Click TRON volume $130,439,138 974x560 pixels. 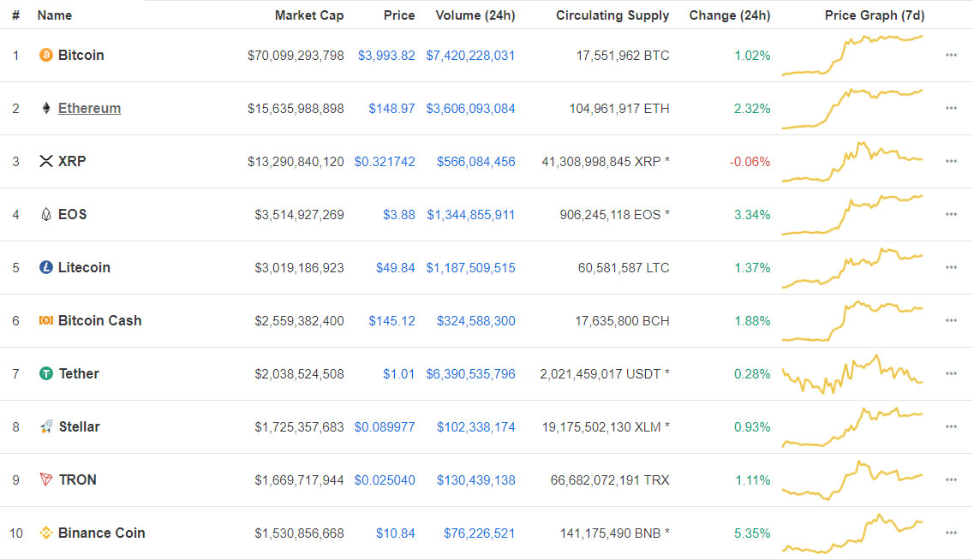[x=475, y=480]
